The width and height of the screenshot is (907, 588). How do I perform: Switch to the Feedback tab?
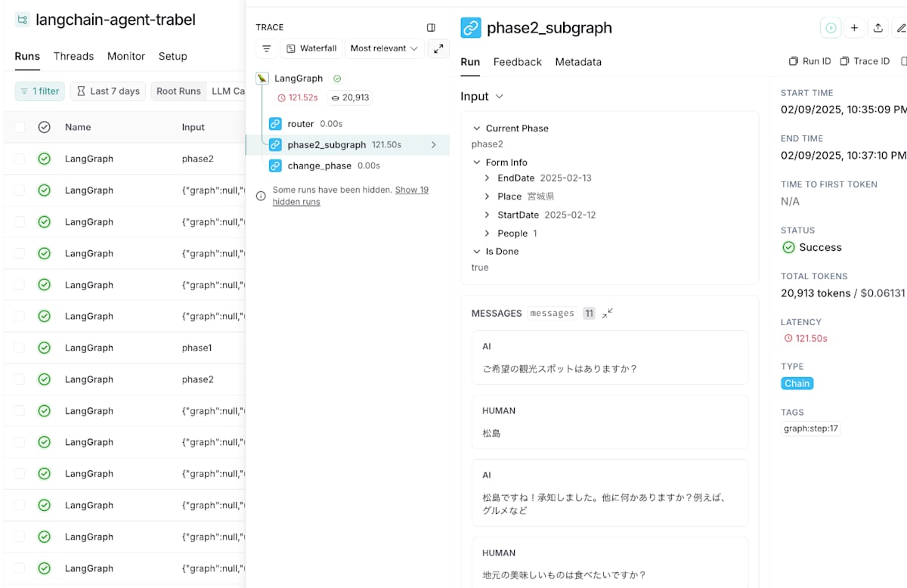pyautogui.click(x=518, y=62)
